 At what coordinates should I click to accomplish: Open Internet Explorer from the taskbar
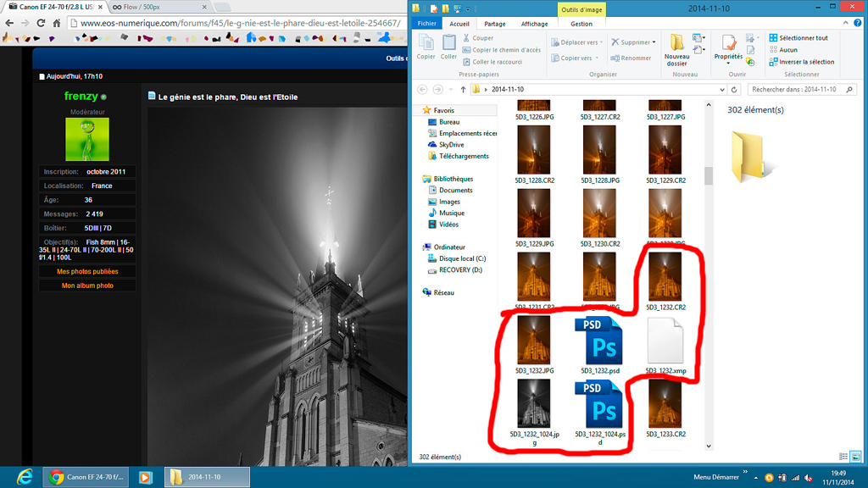(x=25, y=477)
